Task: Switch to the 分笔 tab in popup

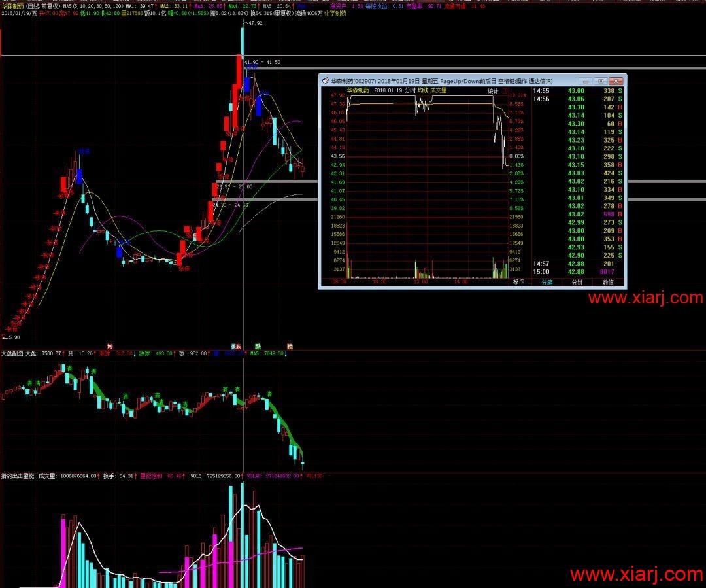Action: point(546,282)
